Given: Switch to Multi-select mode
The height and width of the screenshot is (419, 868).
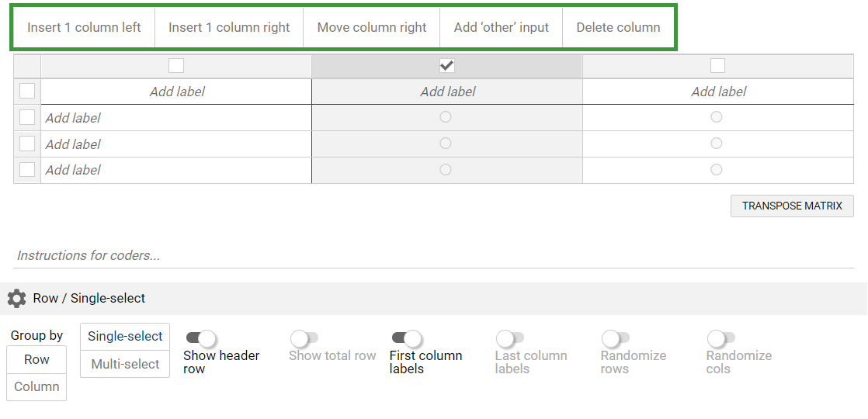Looking at the screenshot, I should click(x=125, y=364).
